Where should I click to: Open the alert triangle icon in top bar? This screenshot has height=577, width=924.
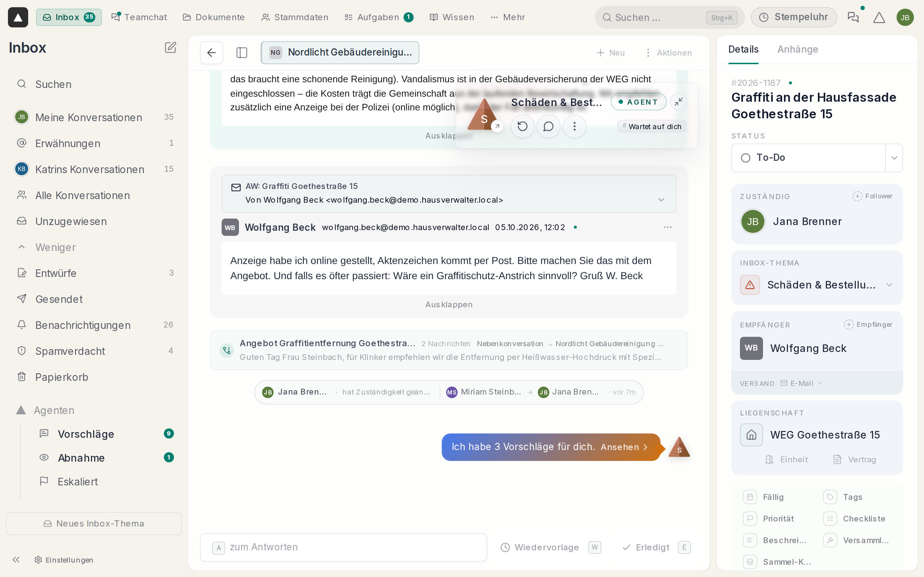click(879, 18)
